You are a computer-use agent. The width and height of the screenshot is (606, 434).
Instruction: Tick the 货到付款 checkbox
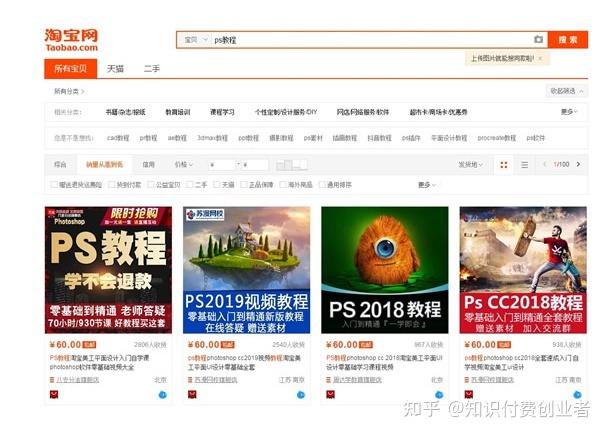click(x=112, y=184)
